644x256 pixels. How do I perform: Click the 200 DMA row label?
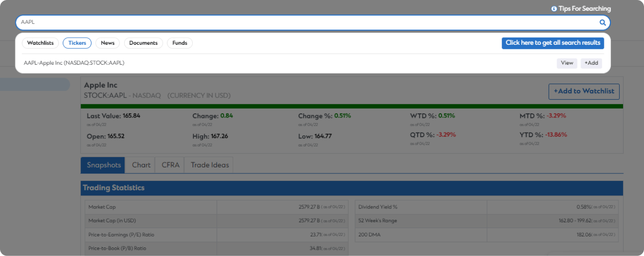pos(369,235)
